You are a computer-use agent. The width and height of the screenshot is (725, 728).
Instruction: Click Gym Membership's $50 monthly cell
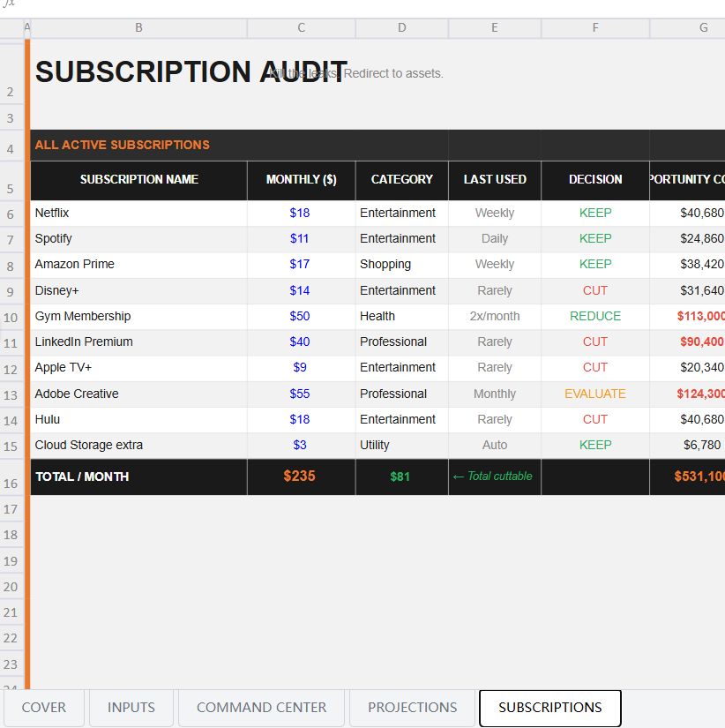point(302,316)
